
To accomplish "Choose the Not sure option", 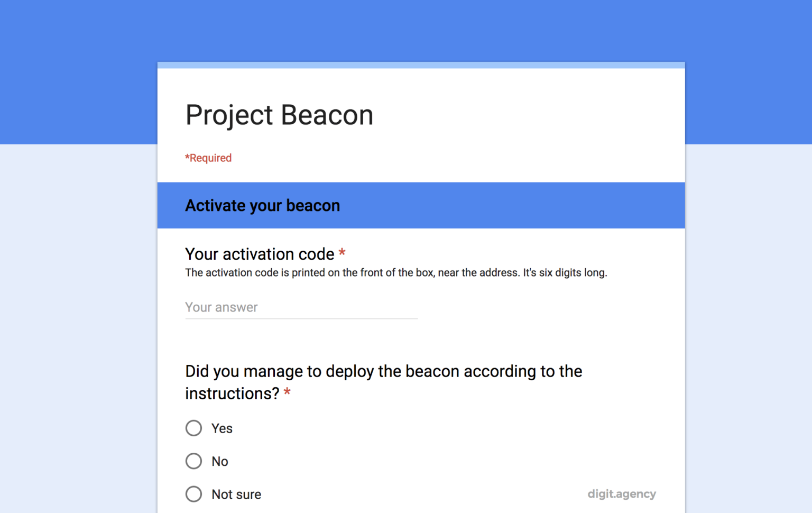I will coord(193,493).
